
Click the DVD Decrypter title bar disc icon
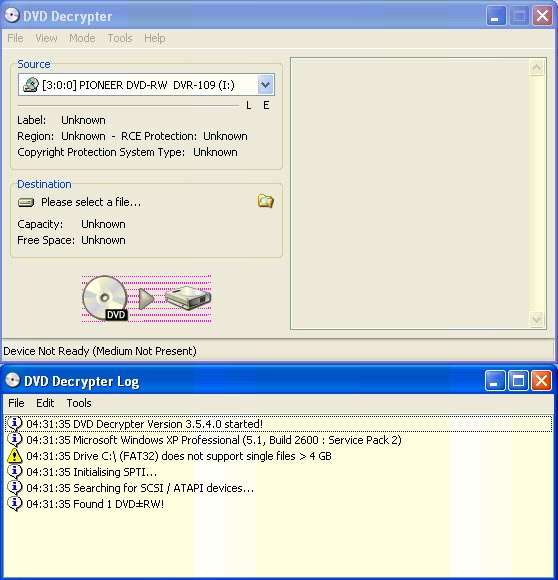click(11, 16)
